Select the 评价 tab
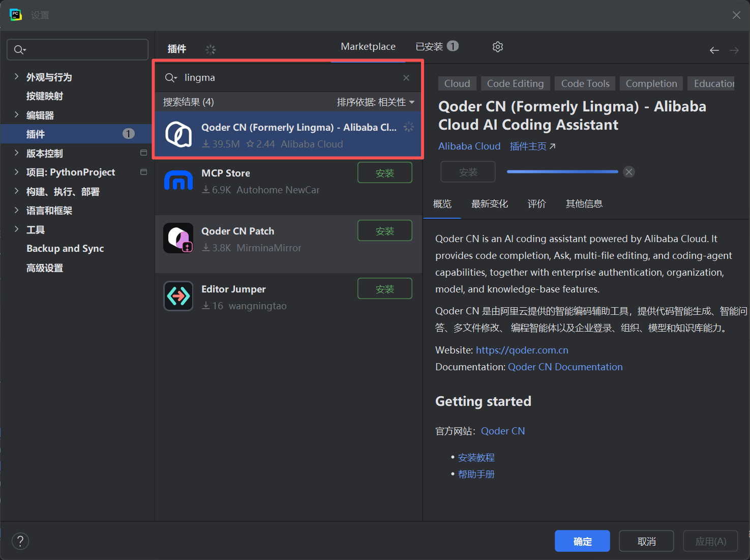This screenshot has height=560, width=750. click(537, 204)
